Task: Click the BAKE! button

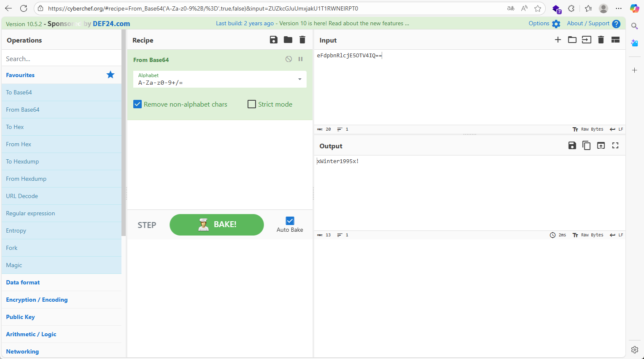Action: [x=217, y=225]
